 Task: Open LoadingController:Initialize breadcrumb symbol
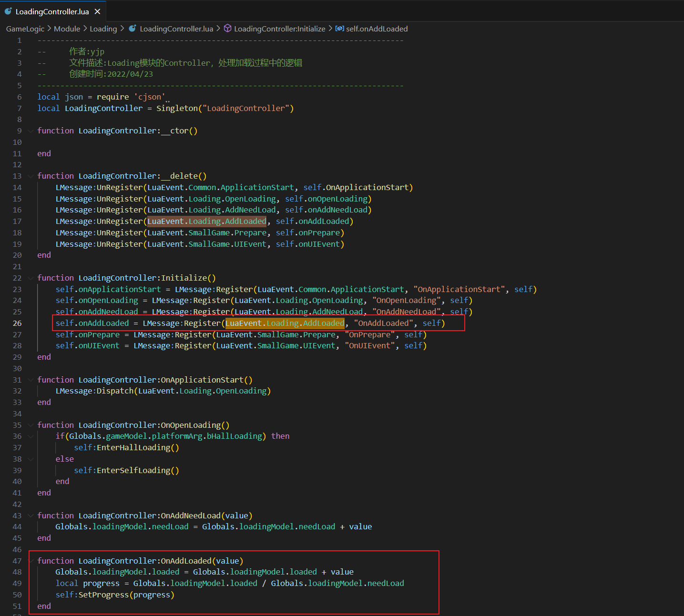tap(280, 29)
